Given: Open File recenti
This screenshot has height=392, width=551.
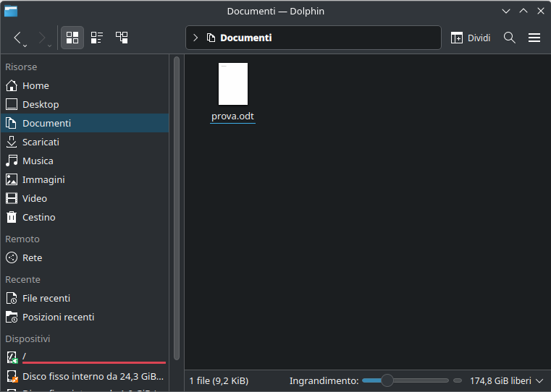Looking at the screenshot, I should 46,298.
